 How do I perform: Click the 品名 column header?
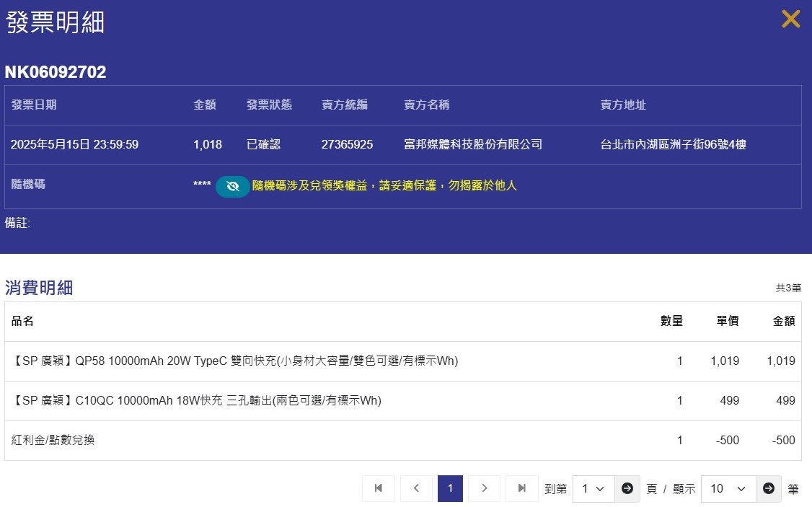click(23, 322)
